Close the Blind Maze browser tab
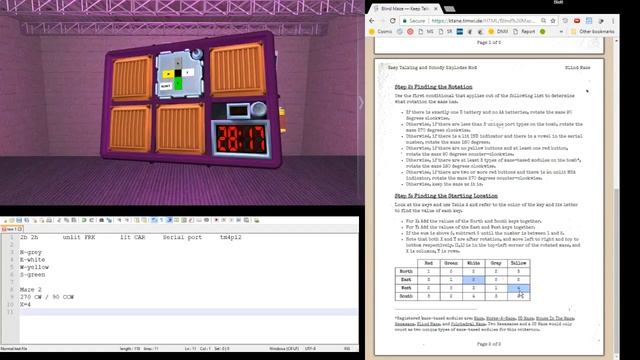The image size is (640, 360). tap(436, 9)
